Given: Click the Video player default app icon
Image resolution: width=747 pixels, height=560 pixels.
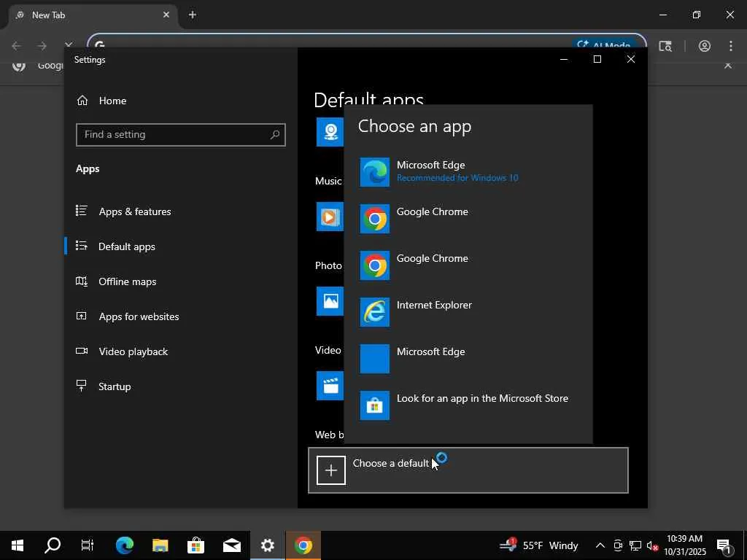Looking at the screenshot, I should point(330,386).
